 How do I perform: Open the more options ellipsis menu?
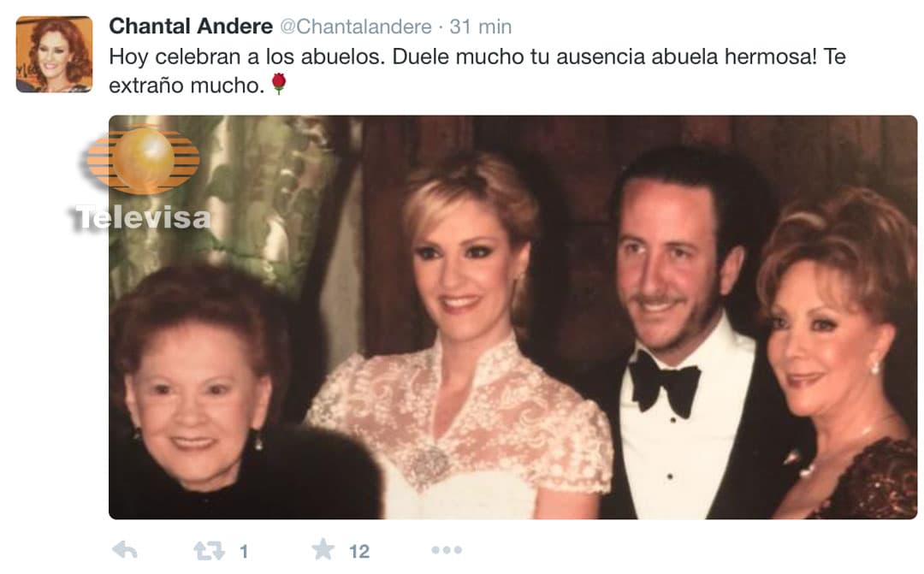446,550
